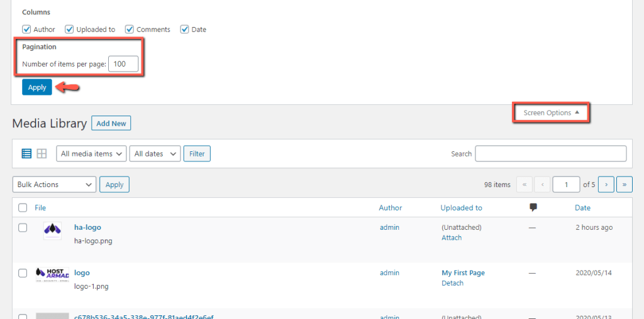This screenshot has height=319, width=644.
Task: Click the 2 hours ago date
Action: (594, 227)
